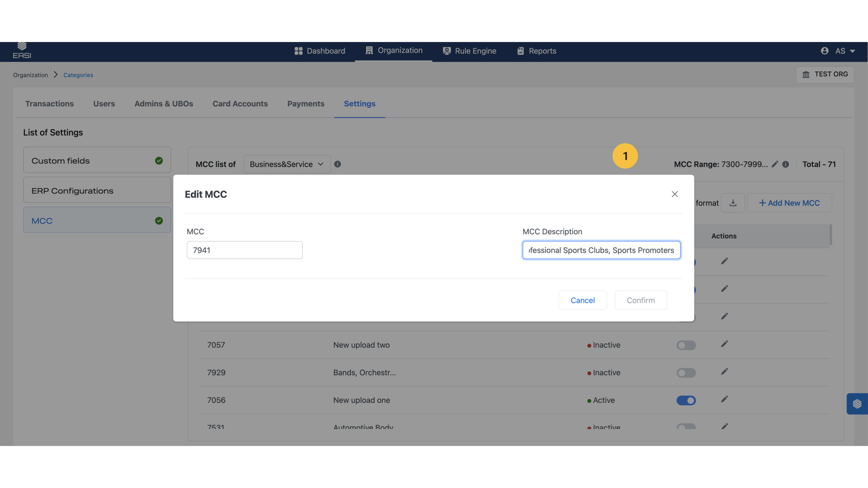Close the Edit MCC dialog
The width and height of the screenshot is (868, 488).
coord(675,194)
